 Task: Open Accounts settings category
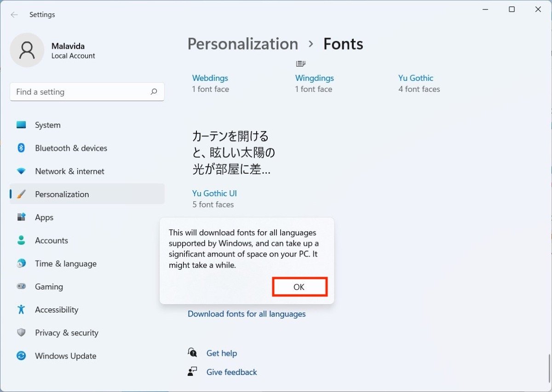87,240
